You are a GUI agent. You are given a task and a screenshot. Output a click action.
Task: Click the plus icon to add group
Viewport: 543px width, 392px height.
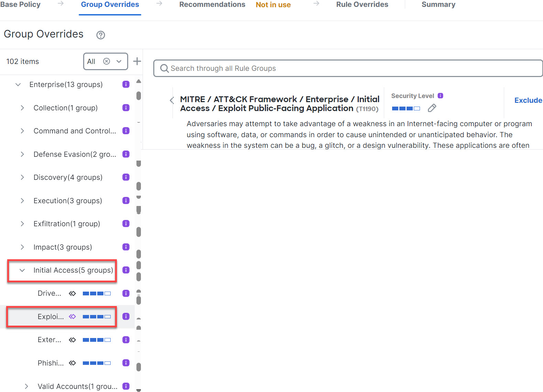point(137,62)
